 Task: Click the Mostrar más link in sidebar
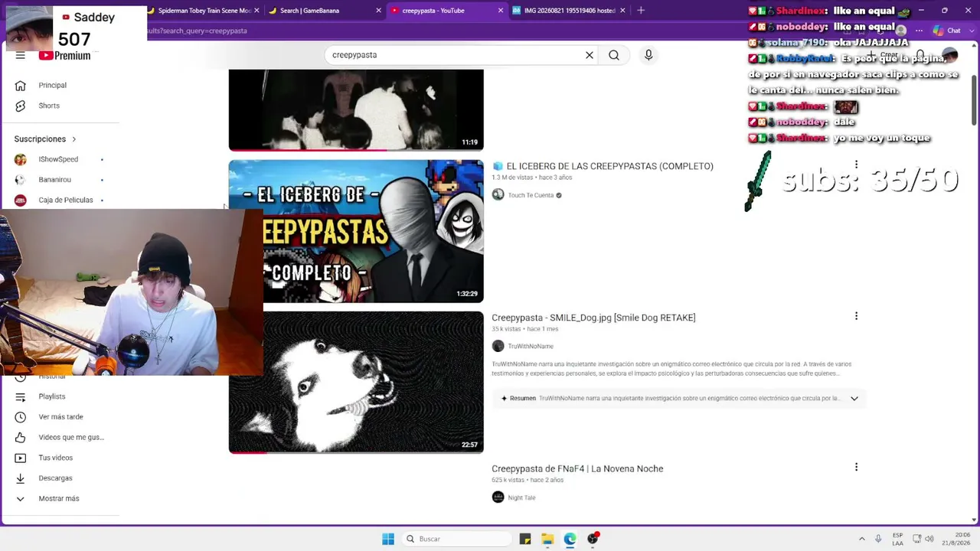(x=59, y=498)
